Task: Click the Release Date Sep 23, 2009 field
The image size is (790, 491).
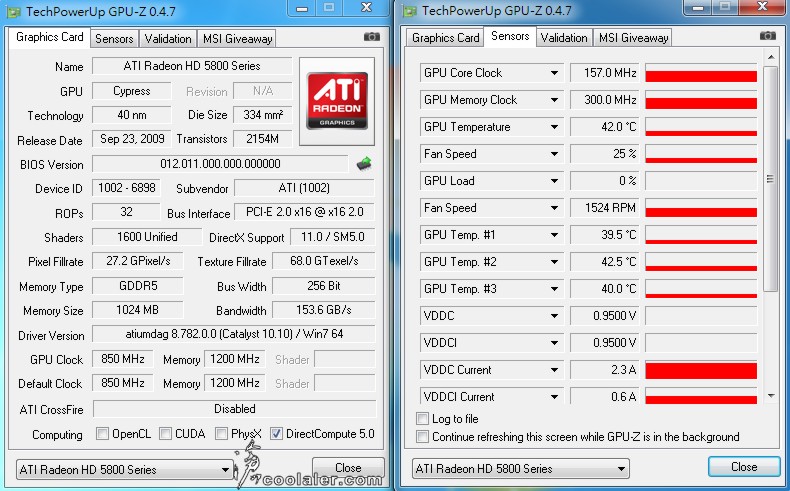Action: click(x=132, y=139)
